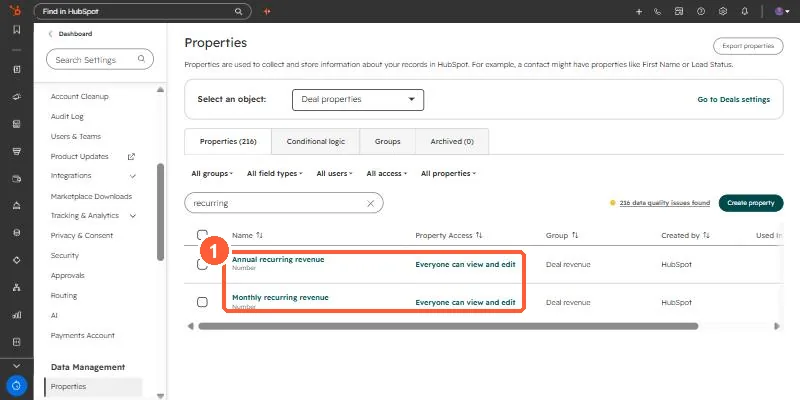The width and height of the screenshot is (800, 400).
Task: Open Audit Log in settings sidebar
Action: coord(67,116)
